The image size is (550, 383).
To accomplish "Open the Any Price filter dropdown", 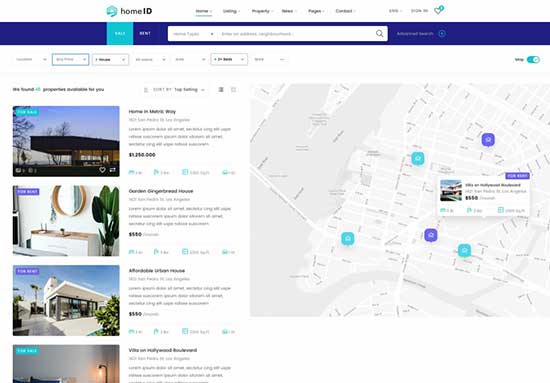I will [x=71, y=60].
